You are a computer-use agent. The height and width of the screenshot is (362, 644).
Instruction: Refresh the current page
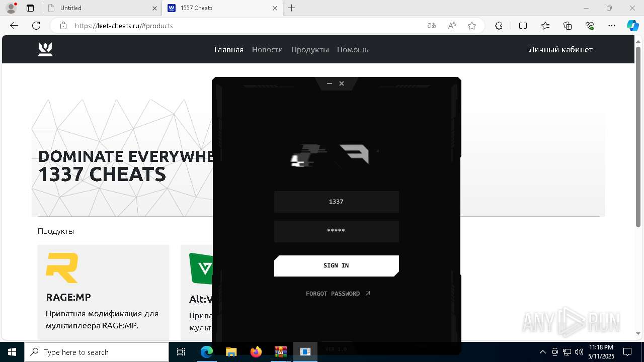pyautogui.click(x=36, y=26)
